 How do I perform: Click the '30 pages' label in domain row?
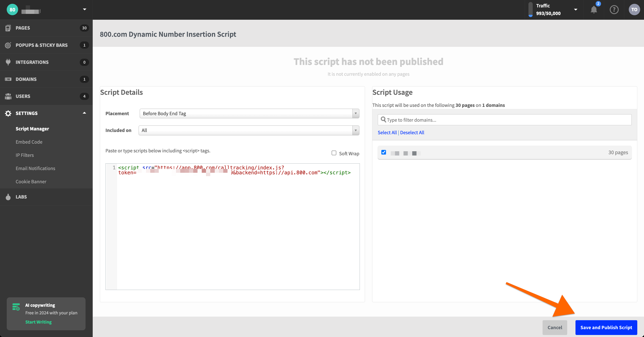coord(618,152)
